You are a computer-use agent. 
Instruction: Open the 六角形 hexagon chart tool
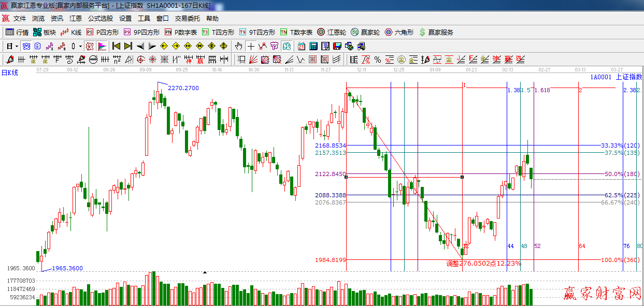coord(399,32)
